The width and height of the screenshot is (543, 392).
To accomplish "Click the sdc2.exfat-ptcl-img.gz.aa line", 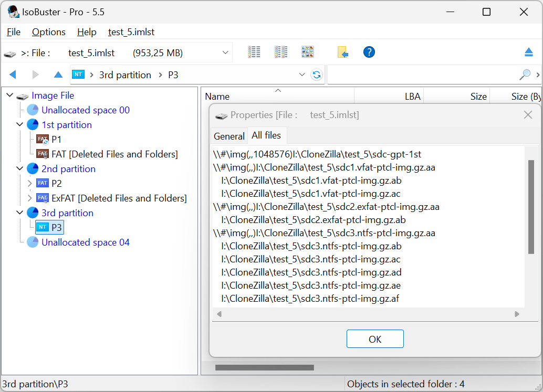I will [x=326, y=207].
